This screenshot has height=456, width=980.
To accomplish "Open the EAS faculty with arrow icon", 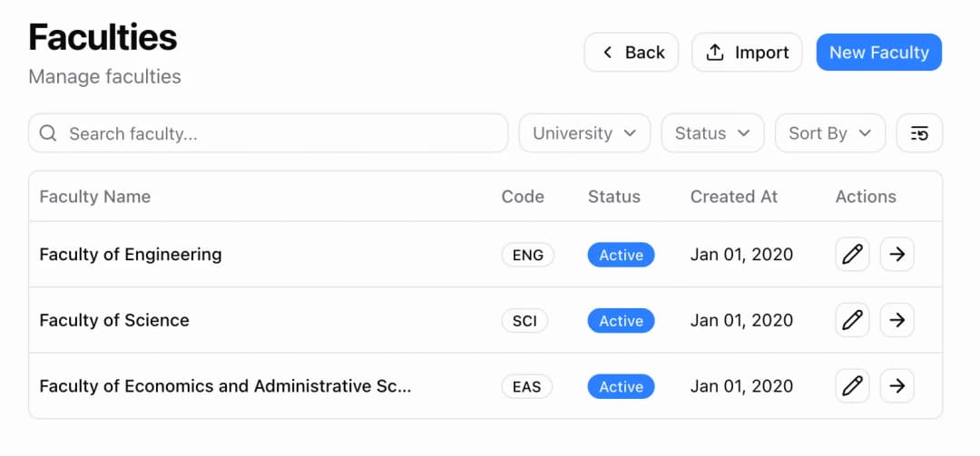I will pyautogui.click(x=897, y=386).
